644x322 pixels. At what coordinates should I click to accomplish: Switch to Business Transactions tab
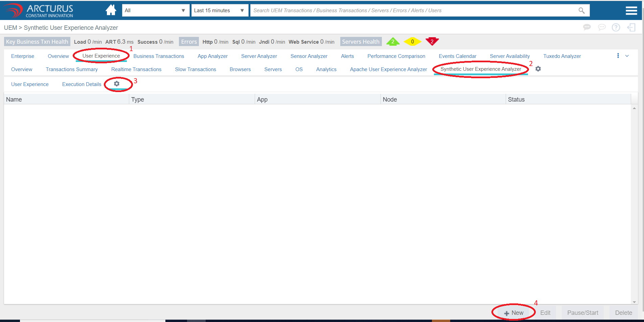159,56
